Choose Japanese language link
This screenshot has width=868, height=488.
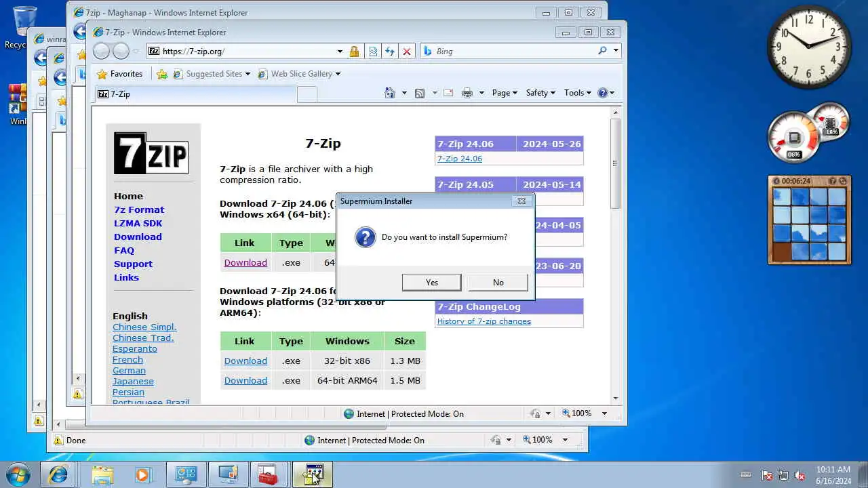tap(133, 381)
